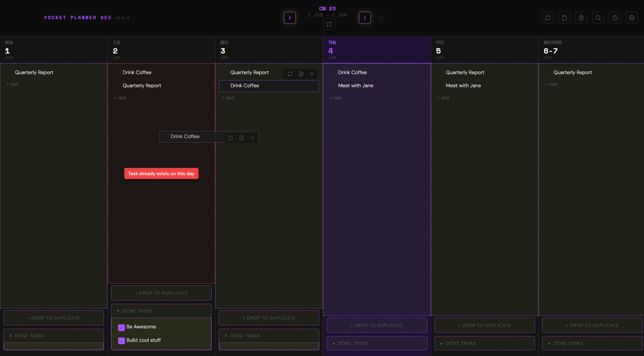Dismiss the 'Task already exists on this day' toast
Viewport: 644px width, 356px height.
pos(161,173)
